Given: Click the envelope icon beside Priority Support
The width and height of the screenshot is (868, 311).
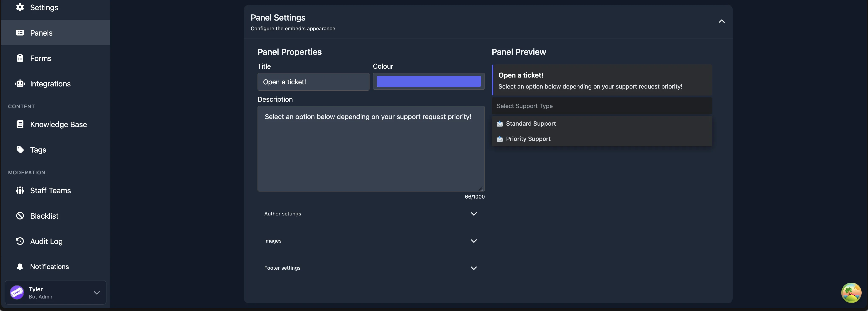Looking at the screenshot, I should [x=500, y=139].
